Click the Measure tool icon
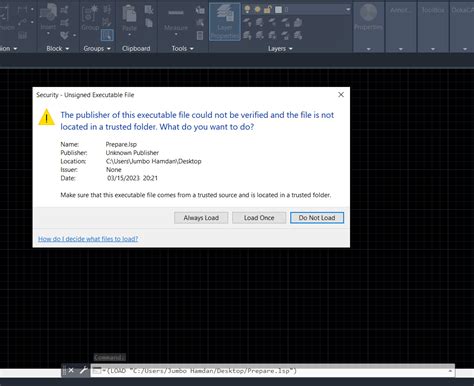 (176, 13)
